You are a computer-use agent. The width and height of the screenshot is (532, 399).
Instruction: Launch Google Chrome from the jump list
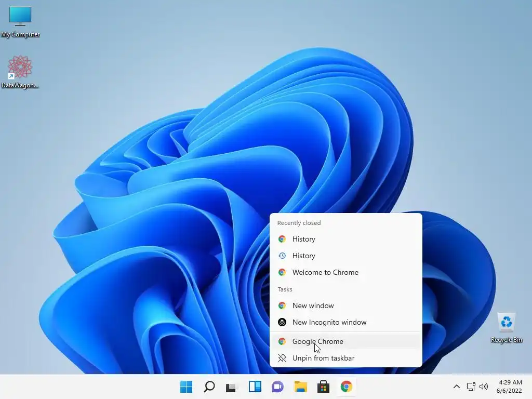(x=346, y=341)
